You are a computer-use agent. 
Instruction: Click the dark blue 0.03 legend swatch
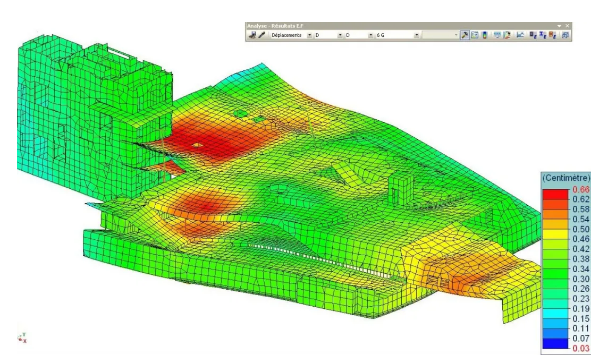555,343
